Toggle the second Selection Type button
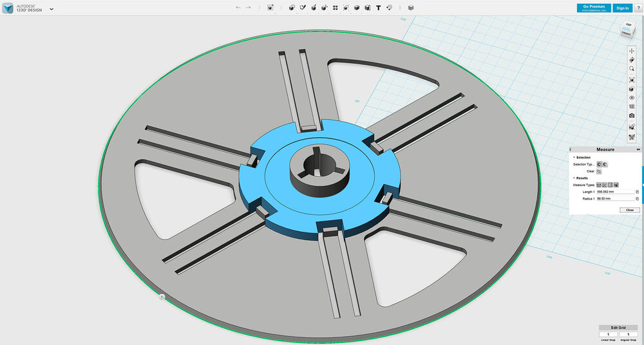The image size is (644, 345). click(x=605, y=165)
